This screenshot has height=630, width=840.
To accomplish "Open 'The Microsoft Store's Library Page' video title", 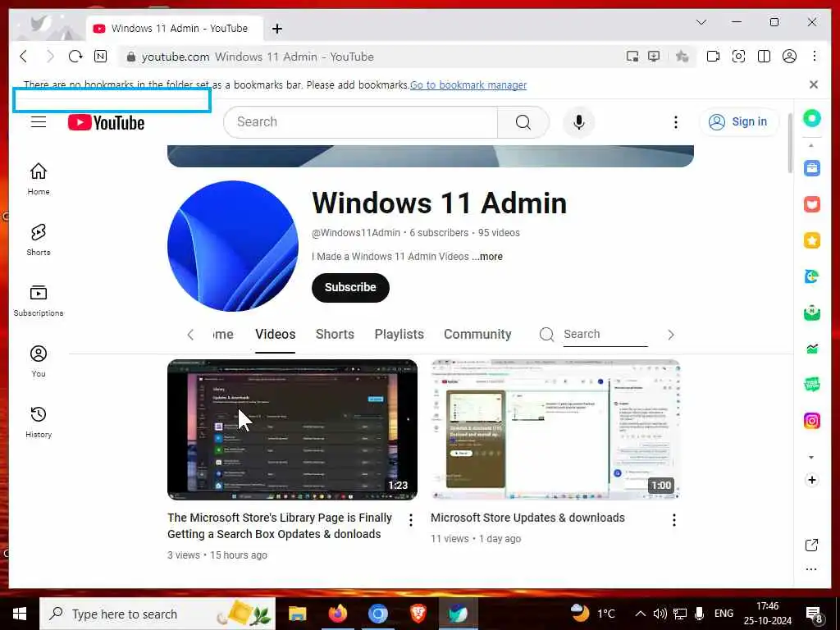I will coord(280,526).
